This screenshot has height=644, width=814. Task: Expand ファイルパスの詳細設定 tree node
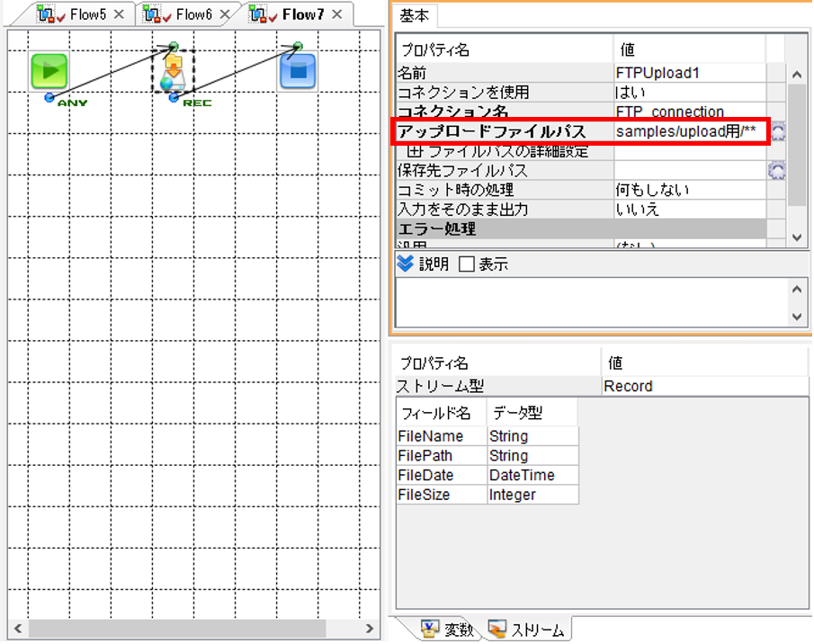click(415, 151)
